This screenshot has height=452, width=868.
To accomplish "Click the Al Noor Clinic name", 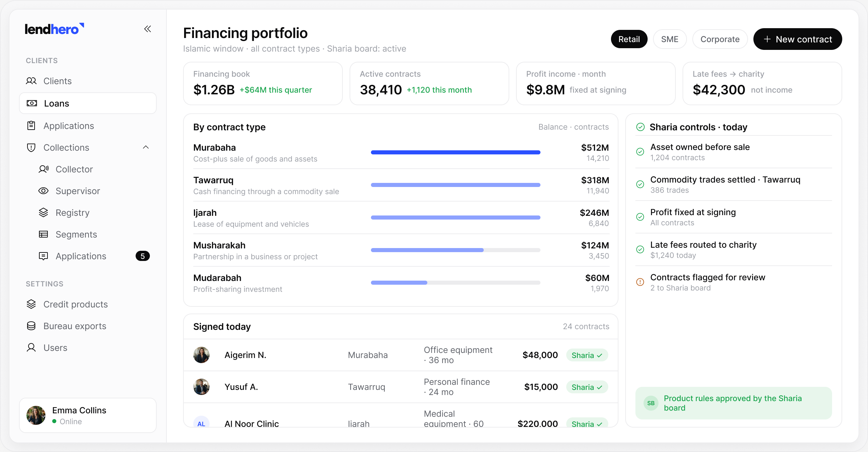I will point(252,423).
